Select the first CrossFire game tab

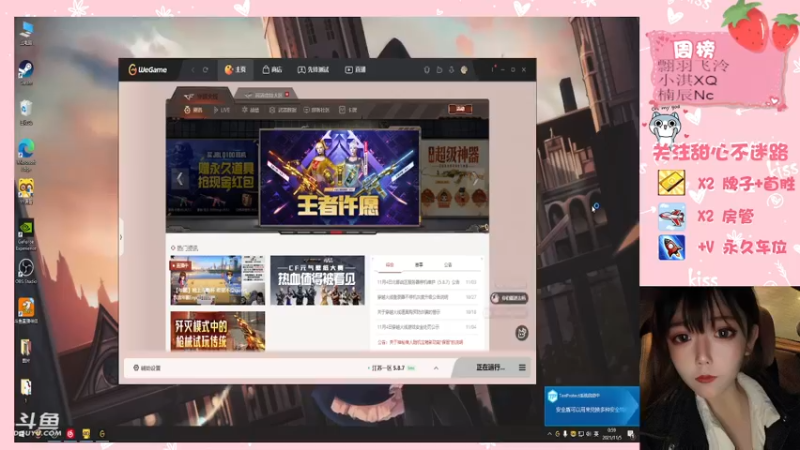[x=201, y=95]
